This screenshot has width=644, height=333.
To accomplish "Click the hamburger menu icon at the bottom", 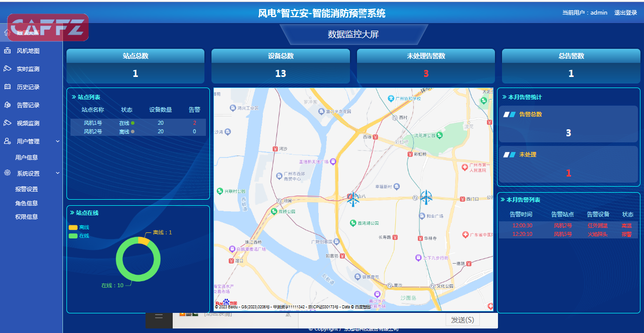I will coord(159,316).
